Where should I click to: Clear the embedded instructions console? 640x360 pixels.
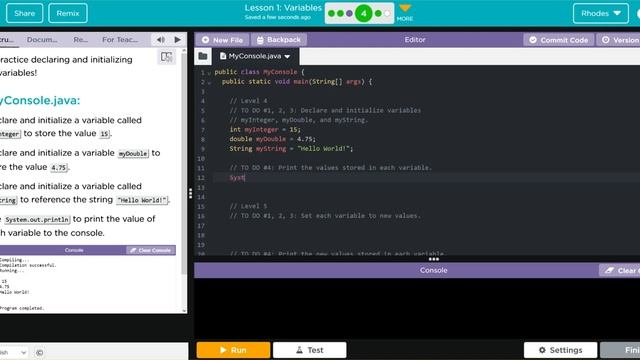(151, 250)
